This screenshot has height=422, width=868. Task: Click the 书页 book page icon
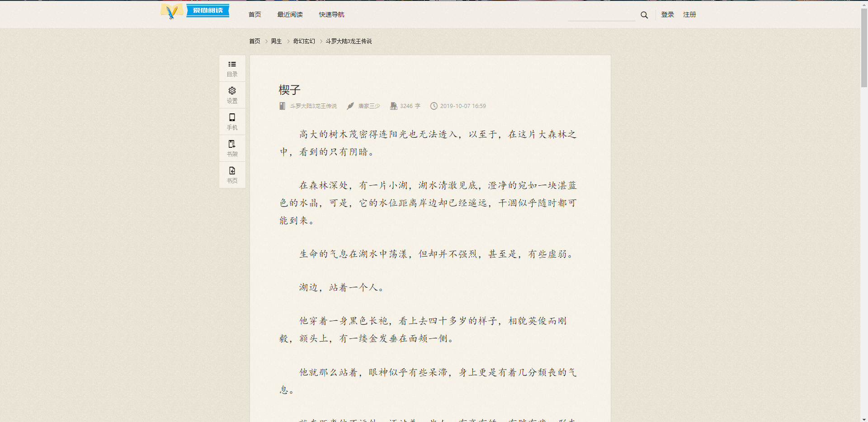pyautogui.click(x=232, y=175)
